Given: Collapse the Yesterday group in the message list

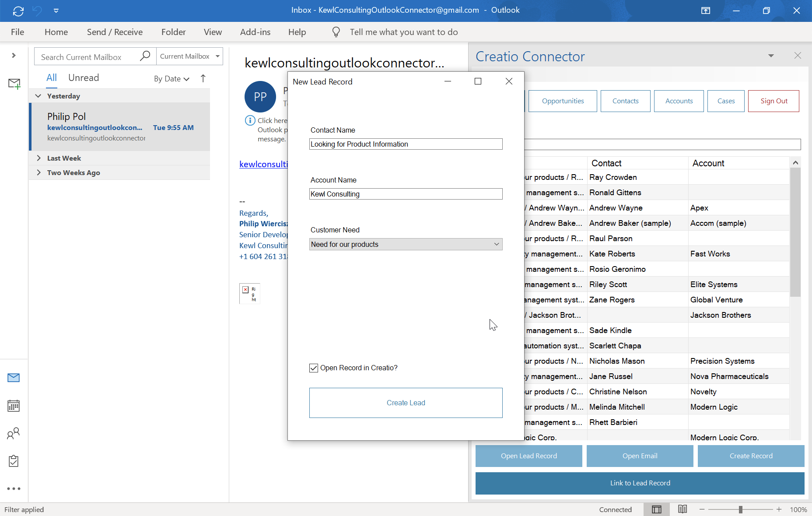Looking at the screenshot, I should coord(38,96).
